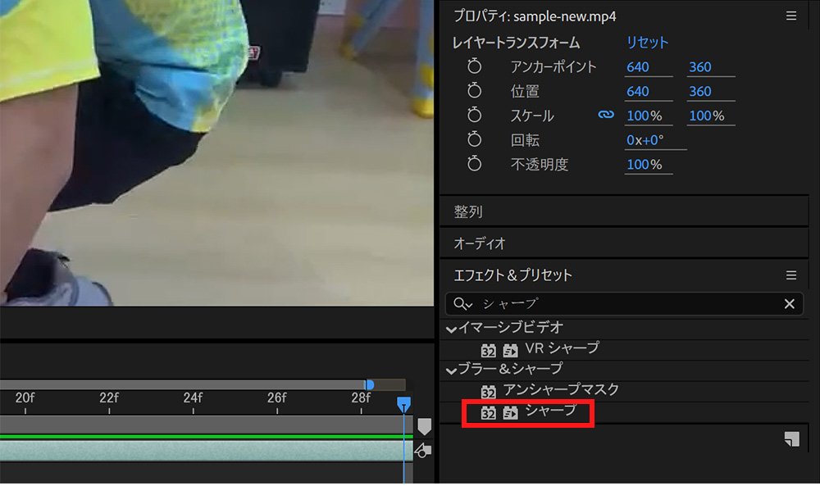Click the 24f mark on time ruler
The image size is (820, 504).
pyautogui.click(x=193, y=398)
